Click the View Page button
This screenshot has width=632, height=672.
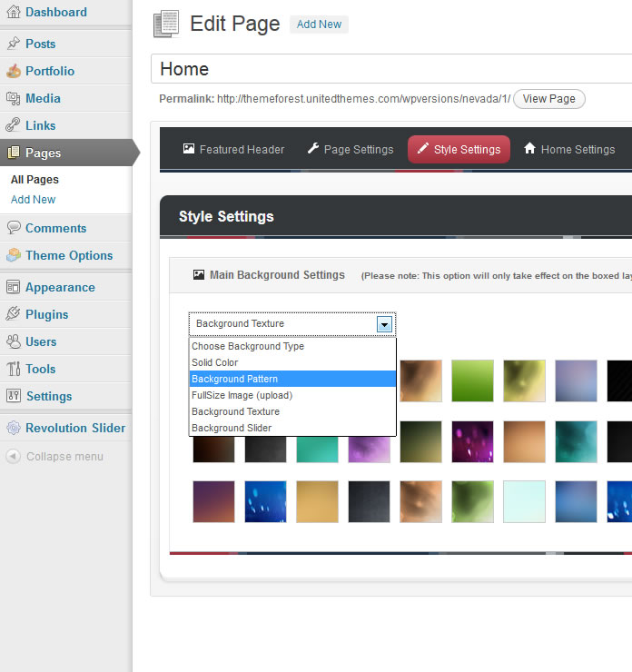click(548, 99)
